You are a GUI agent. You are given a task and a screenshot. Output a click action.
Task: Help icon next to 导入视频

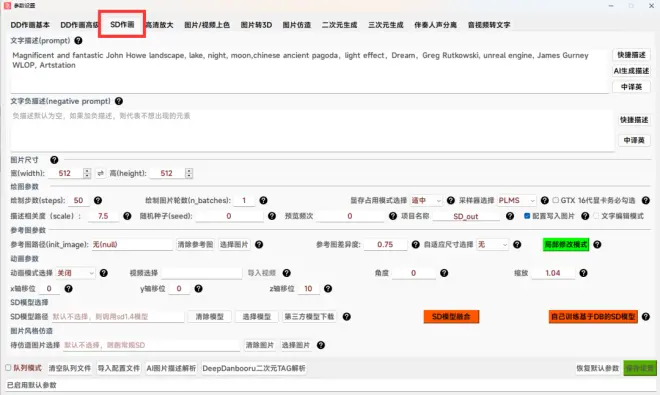[287, 273]
